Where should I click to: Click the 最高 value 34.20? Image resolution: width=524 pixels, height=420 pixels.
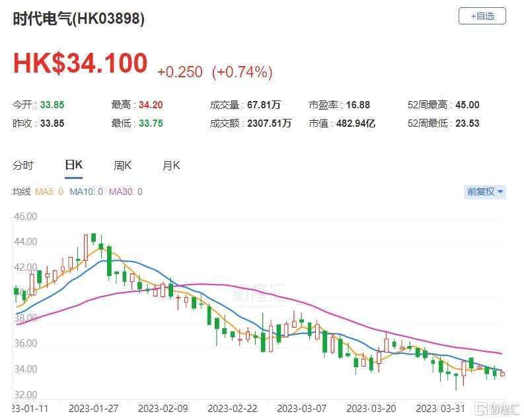pyautogui.click(x=151, y=105)
